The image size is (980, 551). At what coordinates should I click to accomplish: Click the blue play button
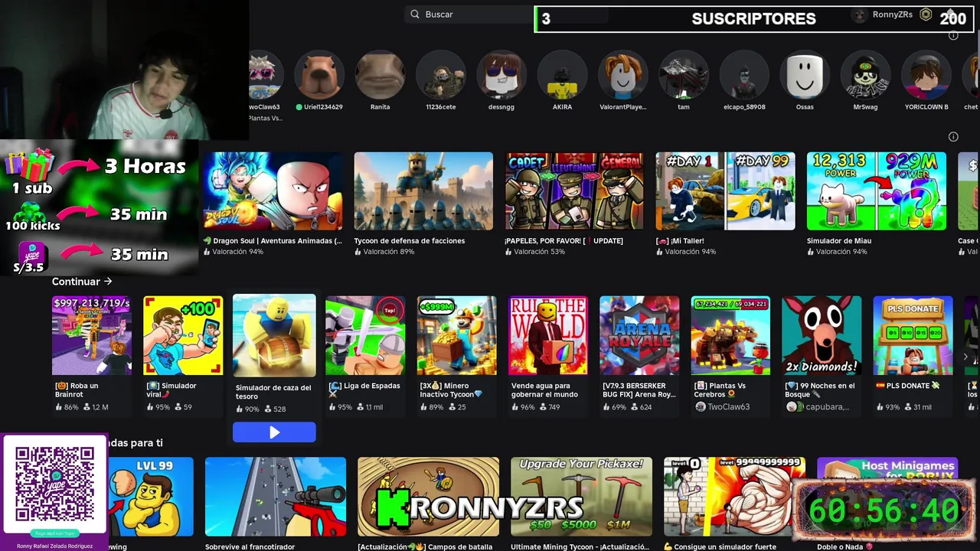pos(274,432)
